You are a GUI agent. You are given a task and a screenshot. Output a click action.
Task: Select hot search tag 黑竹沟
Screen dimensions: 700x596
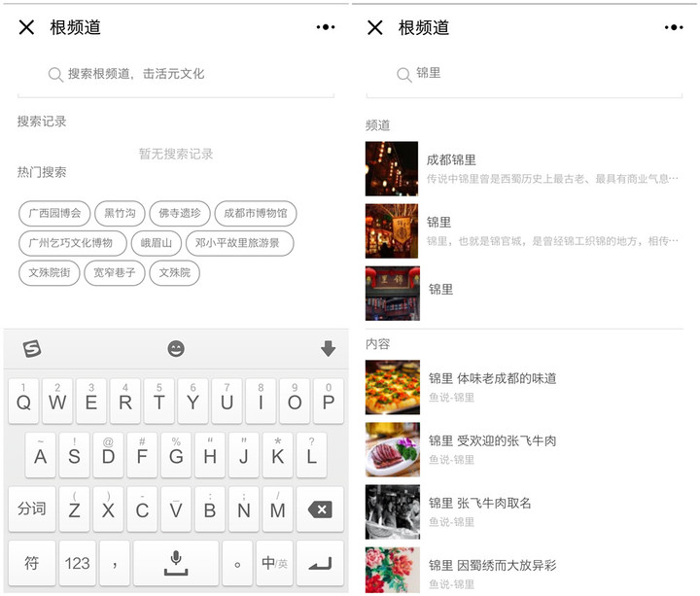tap(120, 213)
